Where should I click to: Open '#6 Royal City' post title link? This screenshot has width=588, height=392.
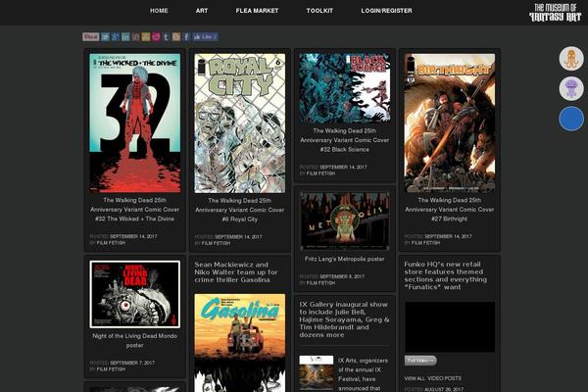tap(240, 210)
